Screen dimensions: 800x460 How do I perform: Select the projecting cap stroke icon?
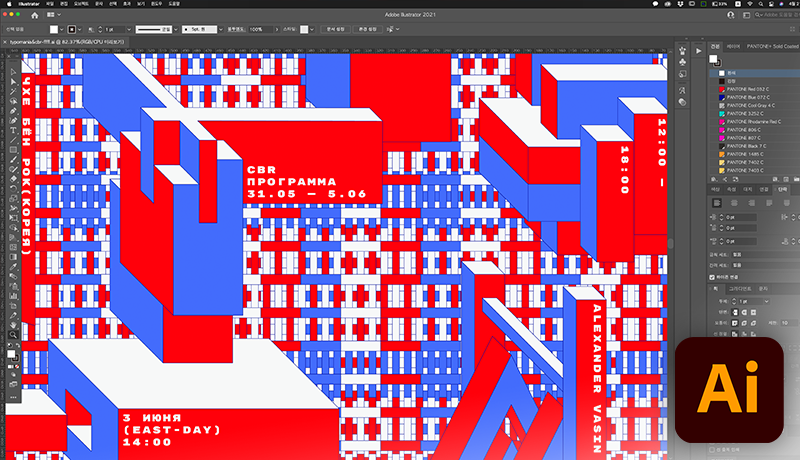coord(754,312)
